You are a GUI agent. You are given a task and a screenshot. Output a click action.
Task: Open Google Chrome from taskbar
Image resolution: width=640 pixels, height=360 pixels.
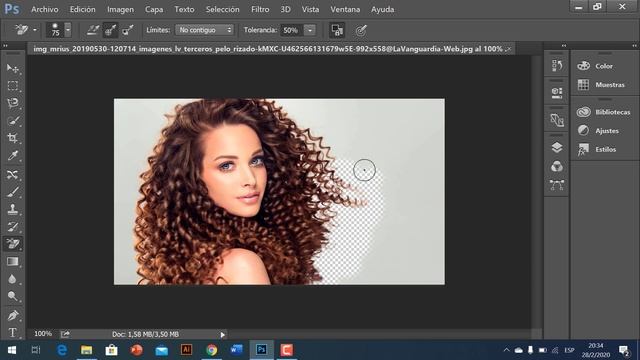pos(211,350)
